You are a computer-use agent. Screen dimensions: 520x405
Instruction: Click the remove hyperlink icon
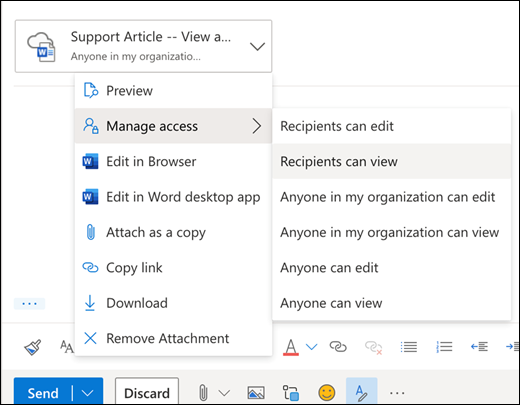(373, 347)
